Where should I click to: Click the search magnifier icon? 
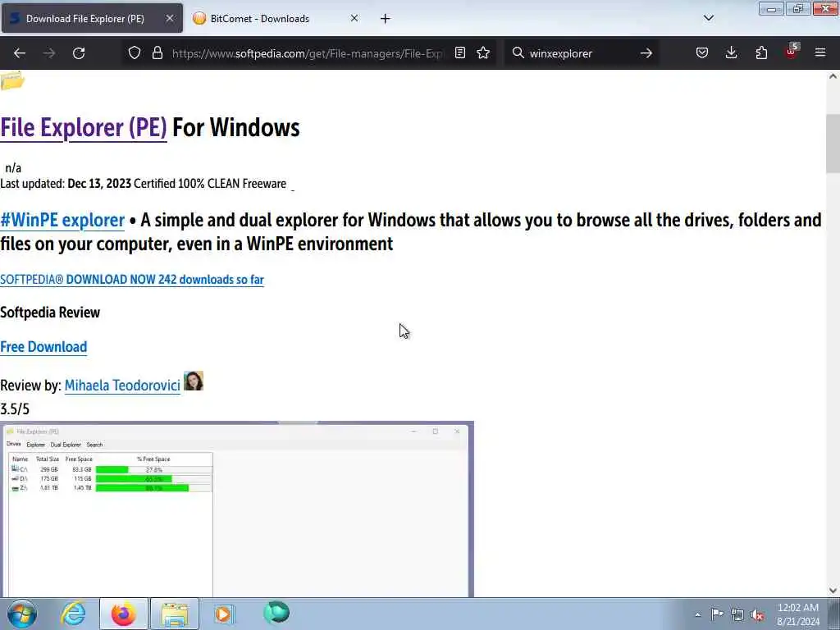[518, 53]
